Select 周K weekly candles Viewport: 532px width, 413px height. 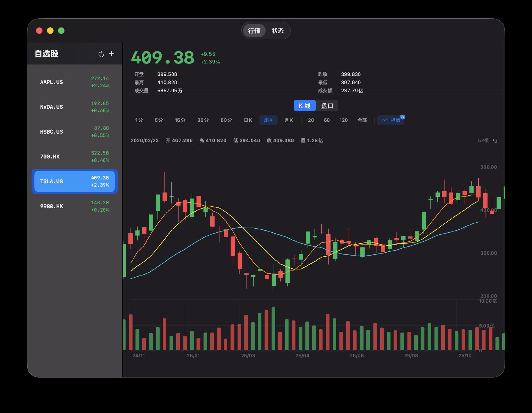(268, 121)
